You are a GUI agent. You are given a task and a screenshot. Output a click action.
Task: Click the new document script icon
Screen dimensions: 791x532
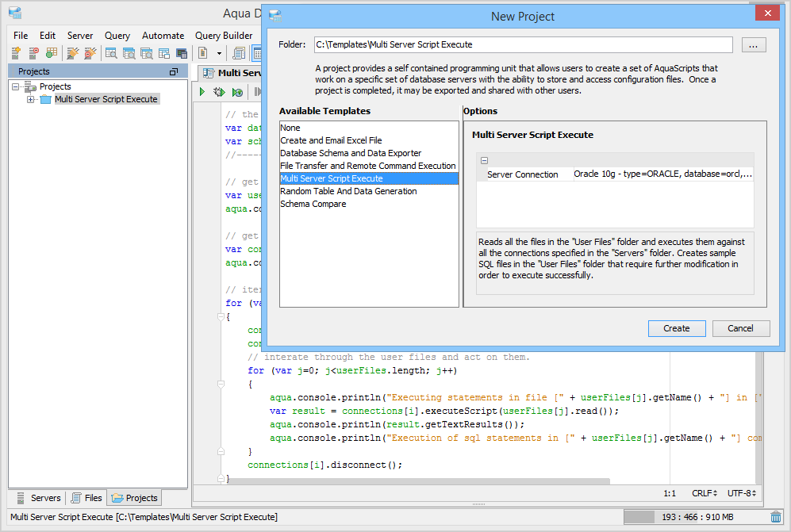[203, 52]
